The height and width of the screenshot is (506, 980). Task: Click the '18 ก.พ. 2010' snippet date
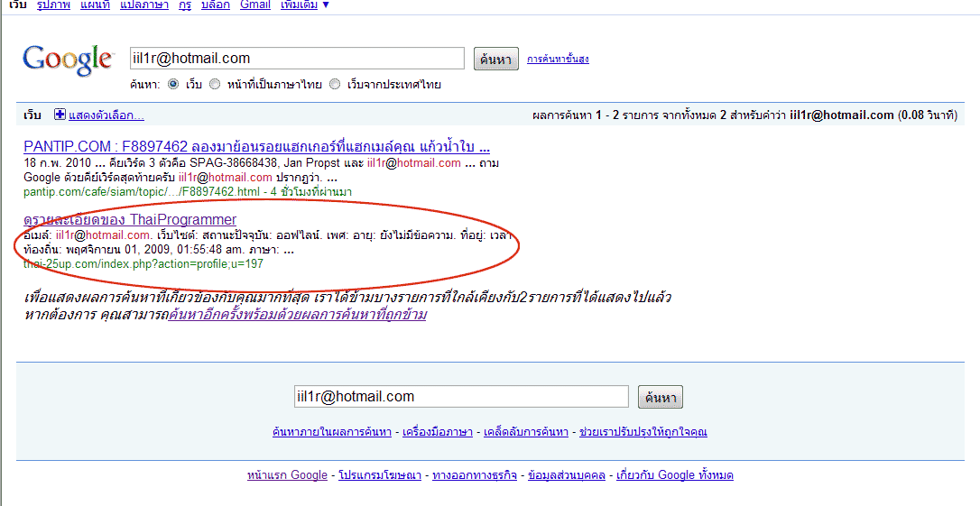click(58, 163)
